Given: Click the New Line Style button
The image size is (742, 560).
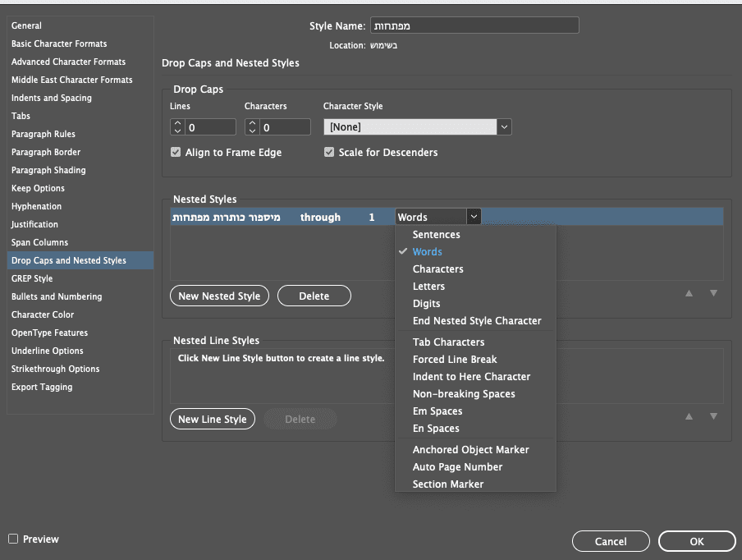Looking at the screenshot, I should coord(213,419).
